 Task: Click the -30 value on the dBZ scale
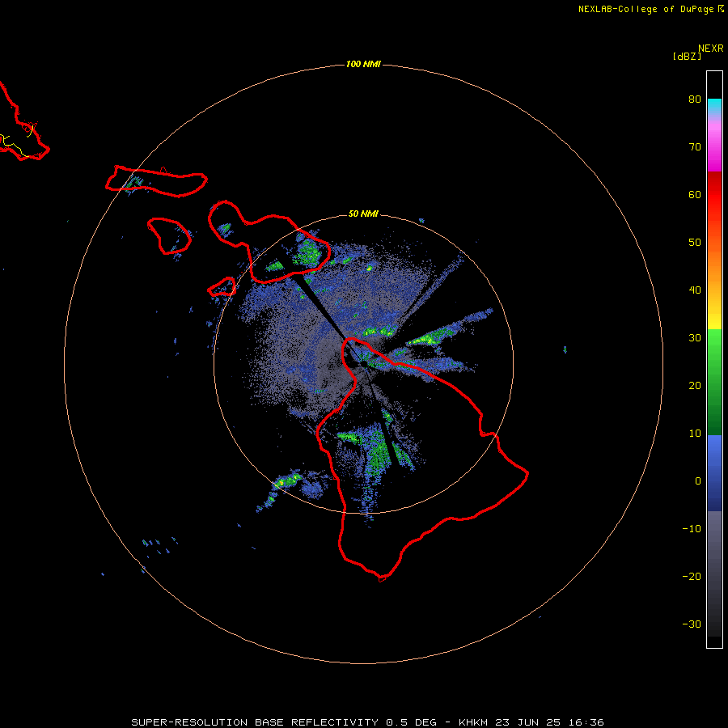click(692, 624)
